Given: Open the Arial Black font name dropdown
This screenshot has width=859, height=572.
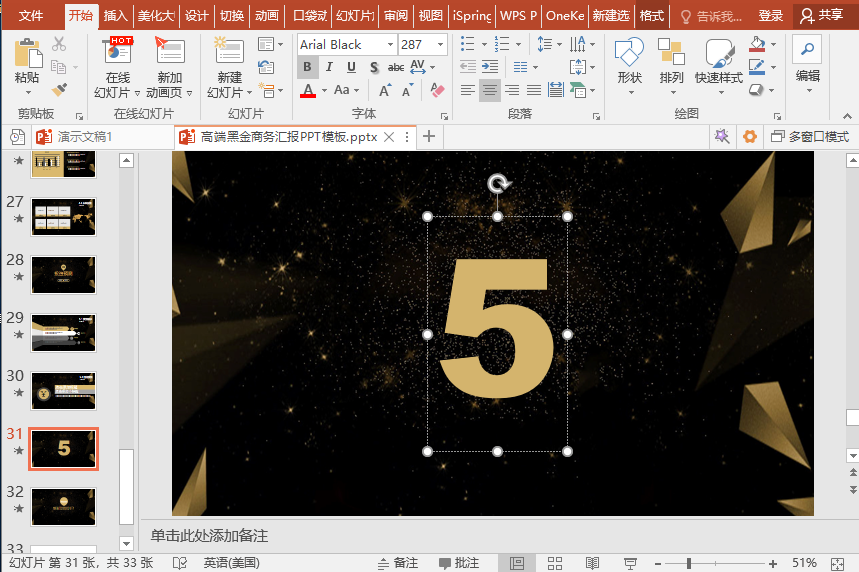Looking at the screenshot, I should (x=391, y=44).
